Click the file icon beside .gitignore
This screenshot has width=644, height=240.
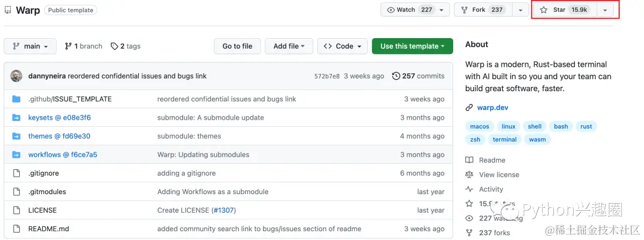17,173
